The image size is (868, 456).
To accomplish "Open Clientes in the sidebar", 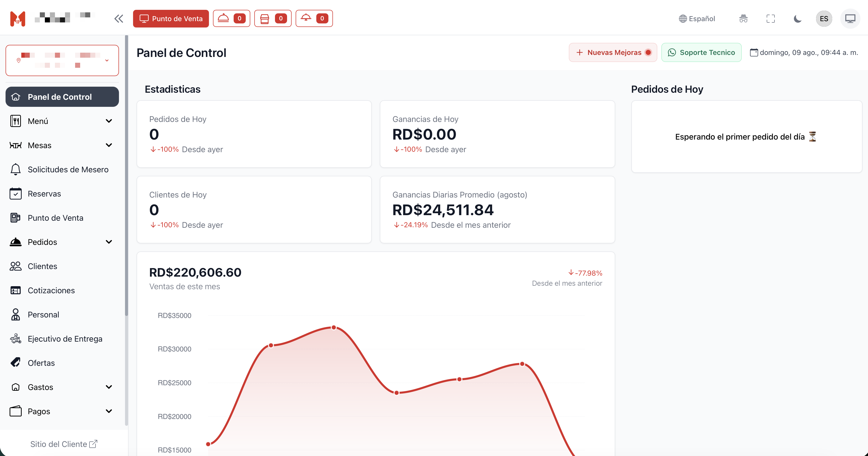I will pyautogui.click(x=62, y=266).
